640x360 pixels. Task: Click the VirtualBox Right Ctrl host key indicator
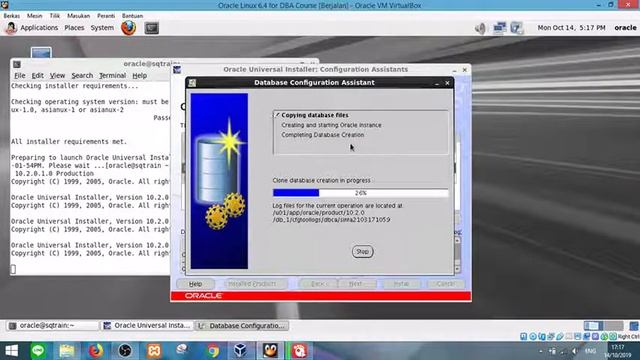(629, 336)
